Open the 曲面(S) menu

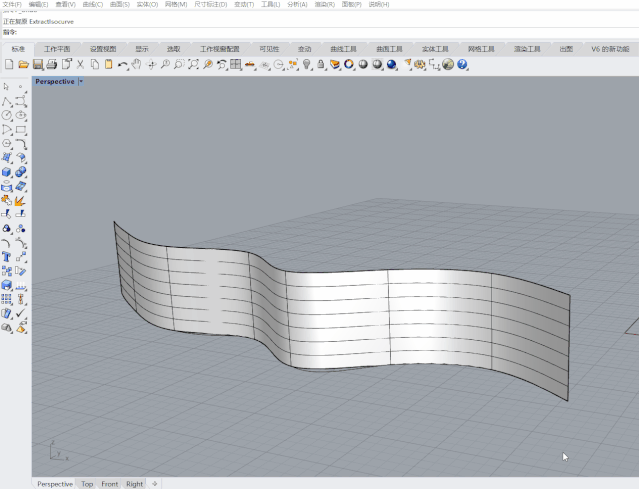(x=120, y=4)
